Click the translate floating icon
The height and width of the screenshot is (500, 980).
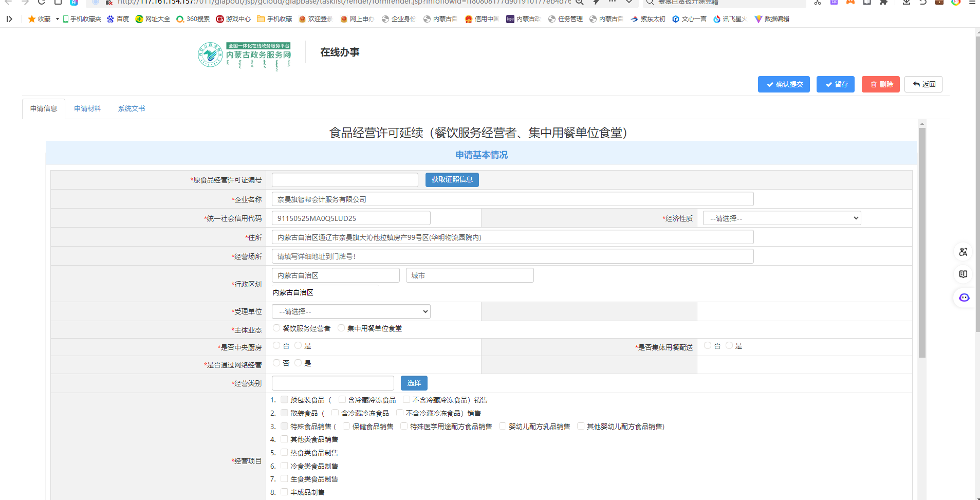[x=963, y=252]
